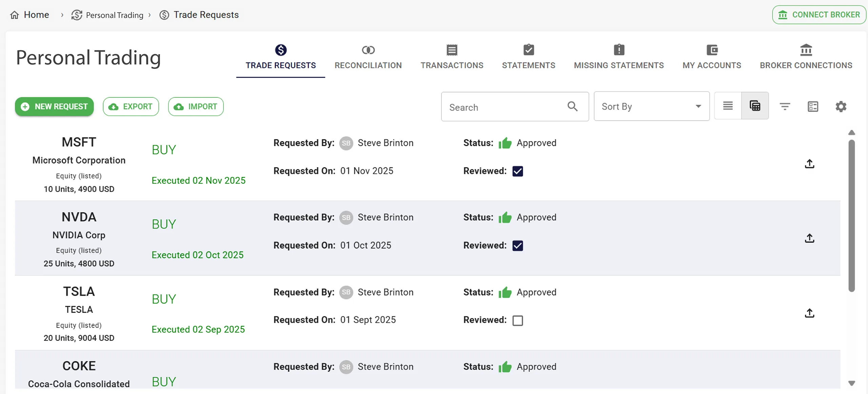
Task: Uncheck Reviewed for NVDA request
Action: (x=517, y=245)
